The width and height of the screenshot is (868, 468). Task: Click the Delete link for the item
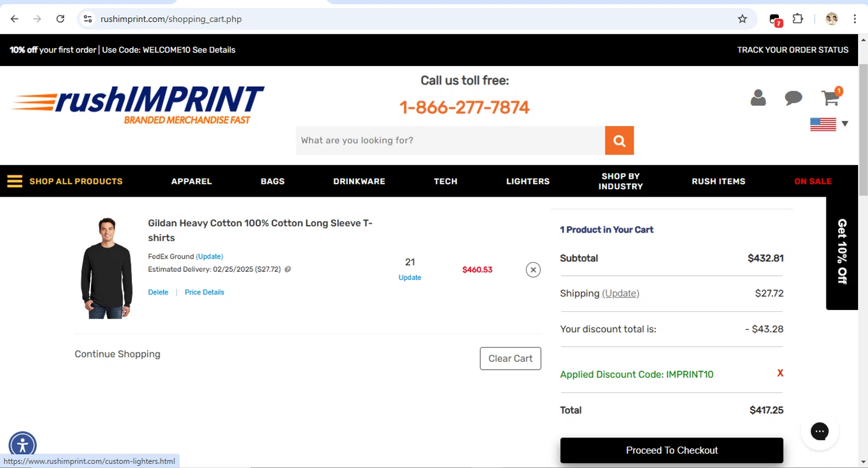[158, 292]
